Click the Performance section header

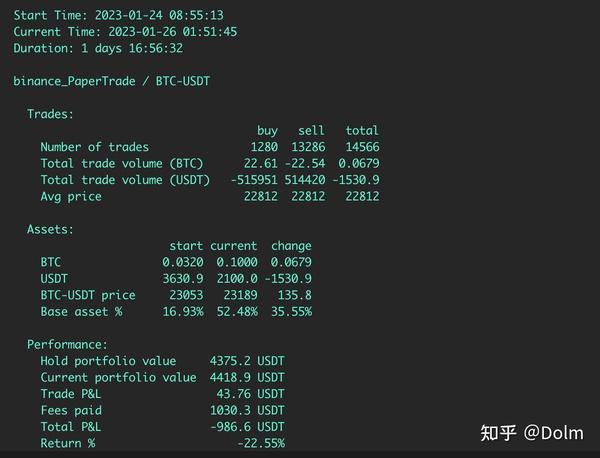pyautogui.click(x=67, y=344)
